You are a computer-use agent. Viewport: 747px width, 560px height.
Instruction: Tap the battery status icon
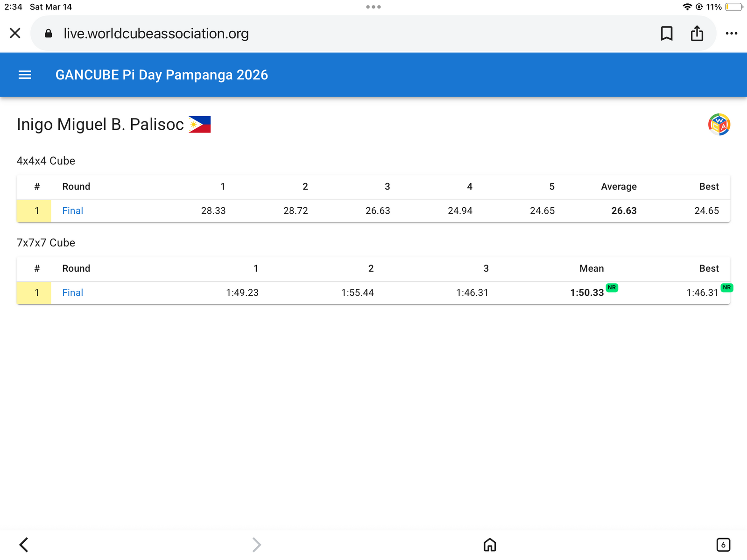point(733,7)
